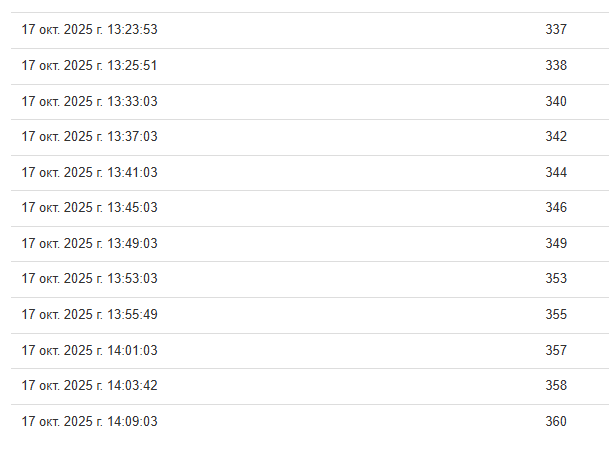Select the 13:49:03 timestamp
The width and height of the screenshot is (609, 452).
(89, 244)
